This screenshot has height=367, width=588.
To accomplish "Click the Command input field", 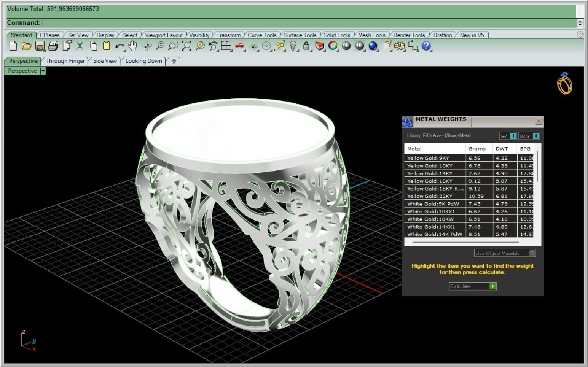I will click(308, 22).
